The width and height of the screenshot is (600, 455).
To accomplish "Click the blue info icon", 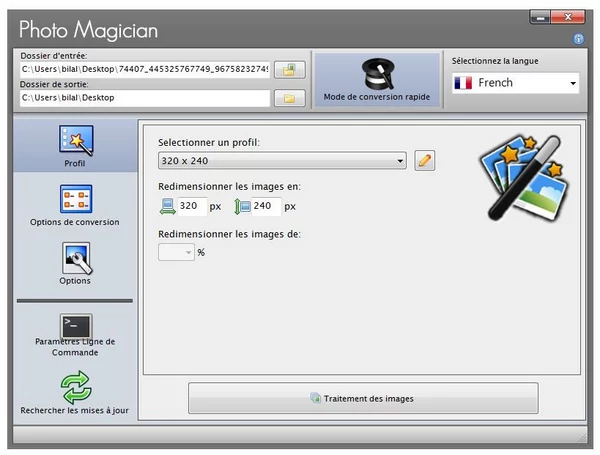I will 578,39.
